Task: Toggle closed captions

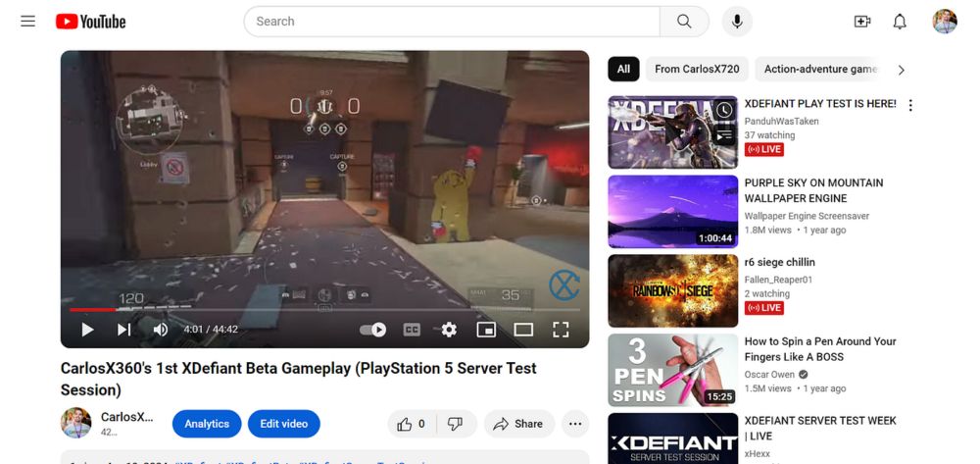Action: pos(412,330)
